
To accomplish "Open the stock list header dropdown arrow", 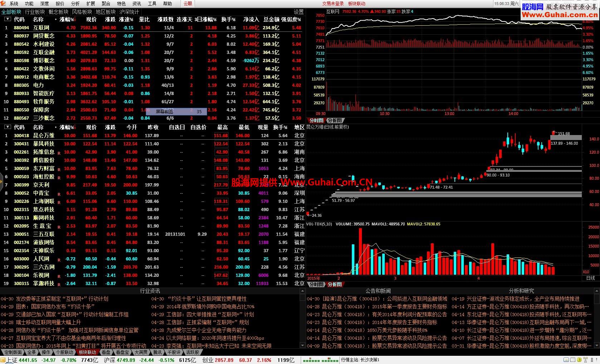I will tap(8, 127).
